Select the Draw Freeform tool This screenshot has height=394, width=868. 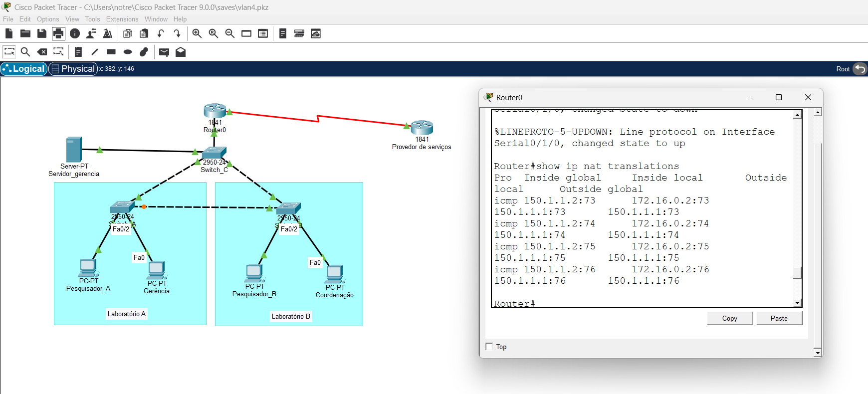(x=144, y=51)
